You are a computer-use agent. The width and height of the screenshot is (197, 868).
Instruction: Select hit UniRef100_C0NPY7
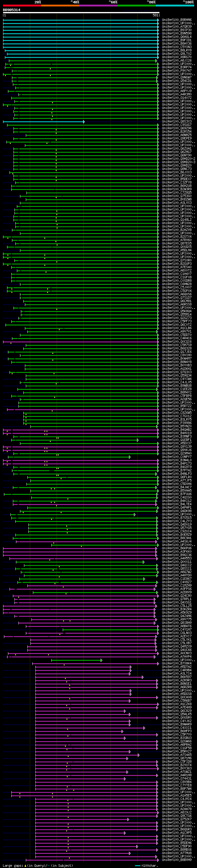(177, 457)
